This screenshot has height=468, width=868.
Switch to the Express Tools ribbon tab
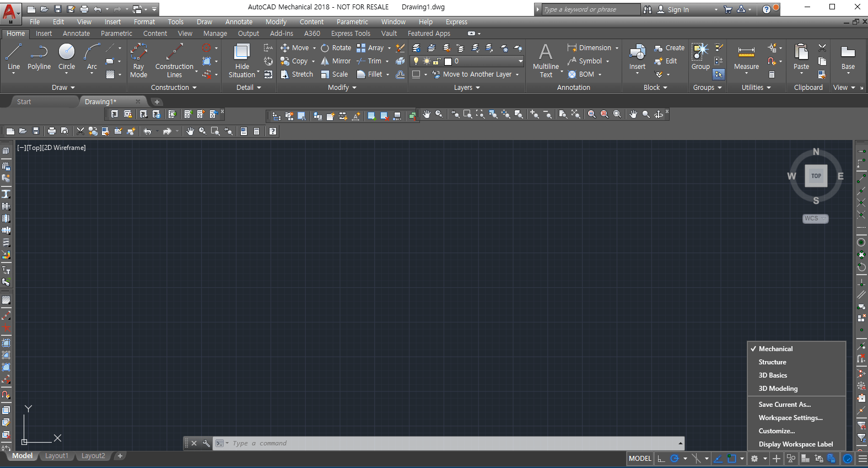(351, 34)
